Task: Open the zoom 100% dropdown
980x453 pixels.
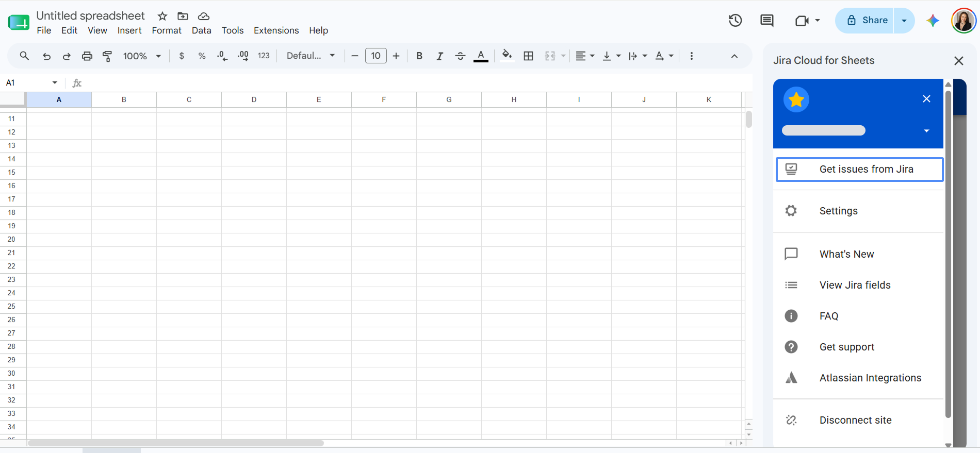Action: (142, 56)
